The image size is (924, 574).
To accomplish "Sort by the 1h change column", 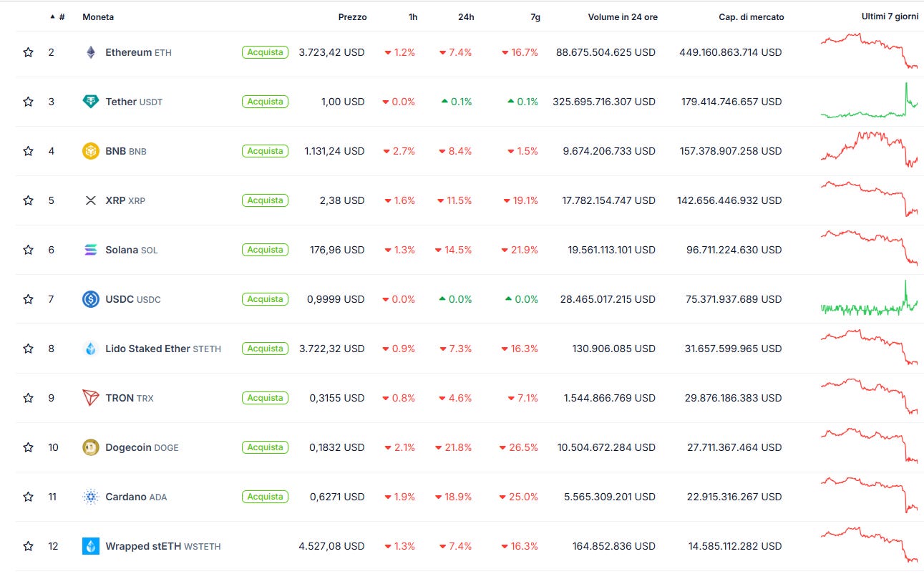I will coord(413,17).
